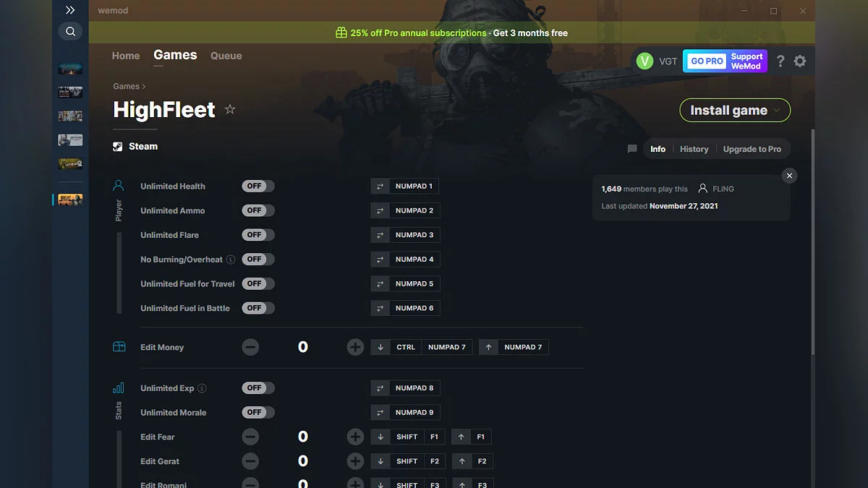The image size is (868, 488).
Task: Click the FLING author profile icon
Action: pyautogui.click(x=702, y=189)
